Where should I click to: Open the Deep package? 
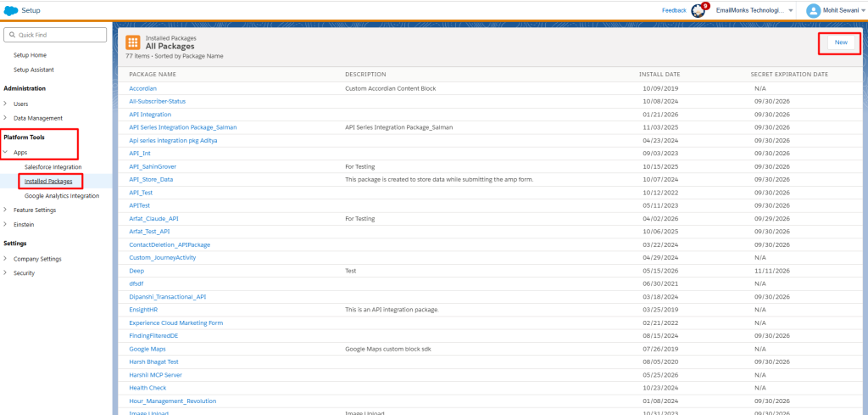136,271
